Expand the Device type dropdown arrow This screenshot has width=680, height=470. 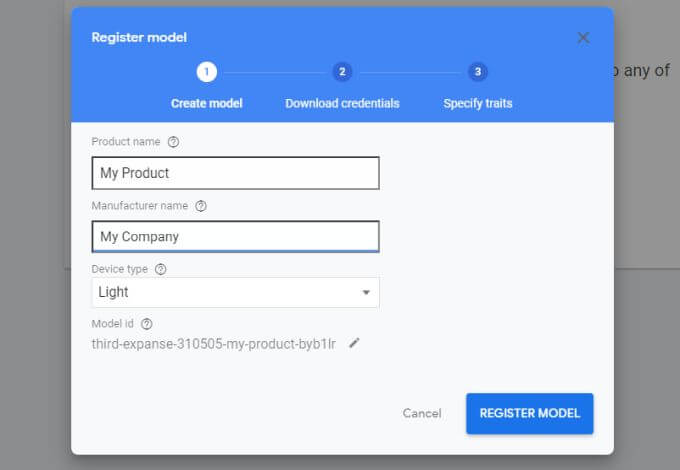point(366,293)
